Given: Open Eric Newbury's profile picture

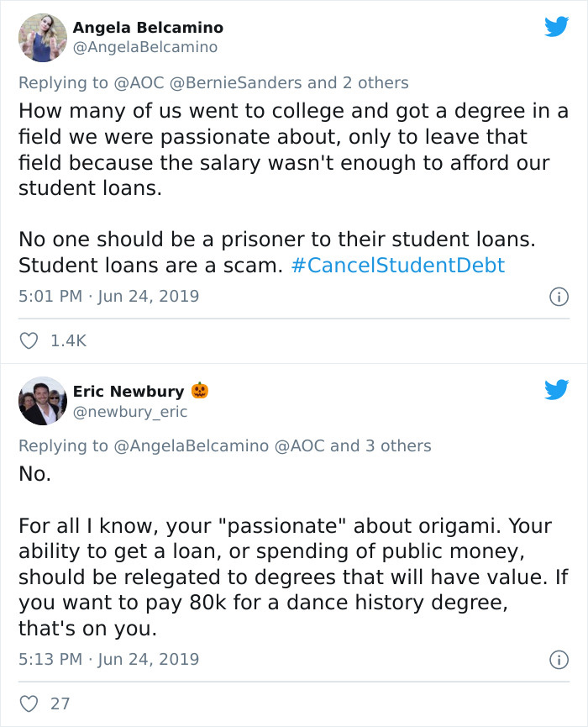Looking at the screenshot, I should [x=43, y=401].
